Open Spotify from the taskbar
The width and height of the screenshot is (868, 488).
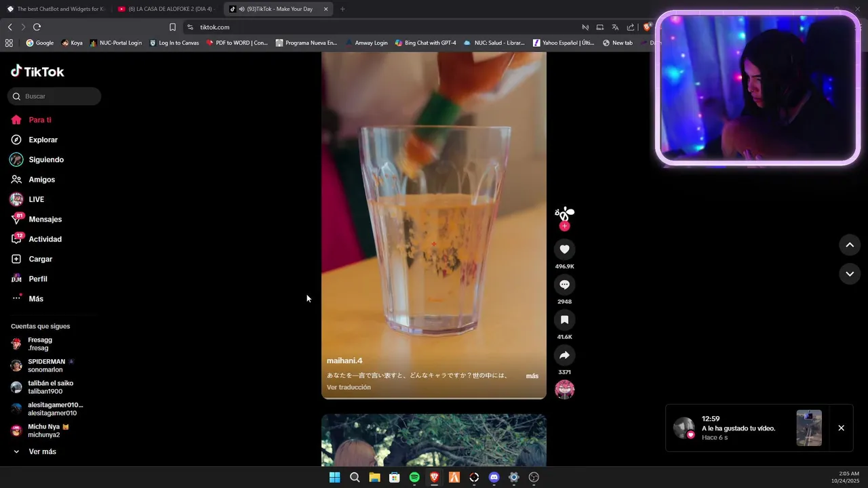pyautogui.click(x=414, y=477)
